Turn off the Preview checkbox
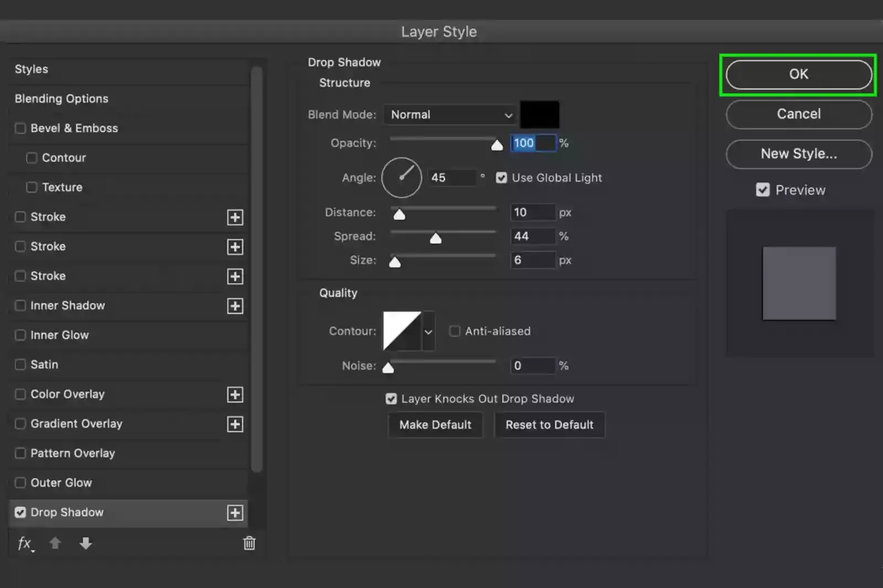Image resolution: width=883 pixels, height=588 pixels. coord(763,190)
